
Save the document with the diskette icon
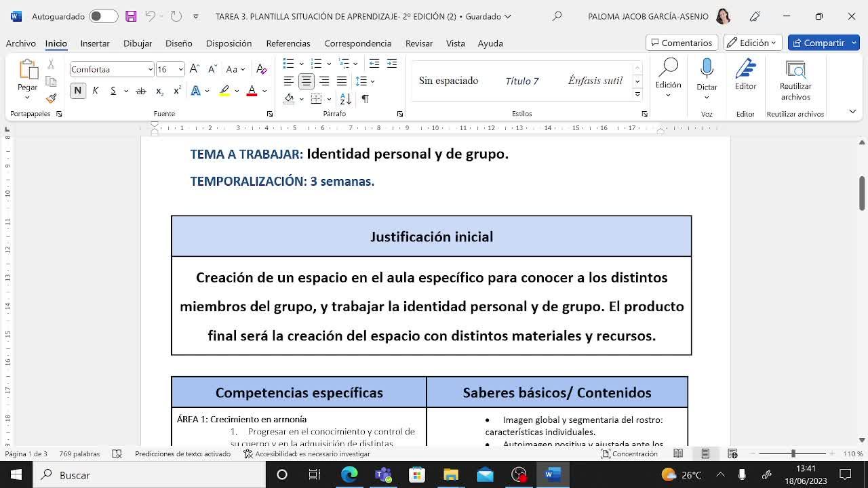131,16
